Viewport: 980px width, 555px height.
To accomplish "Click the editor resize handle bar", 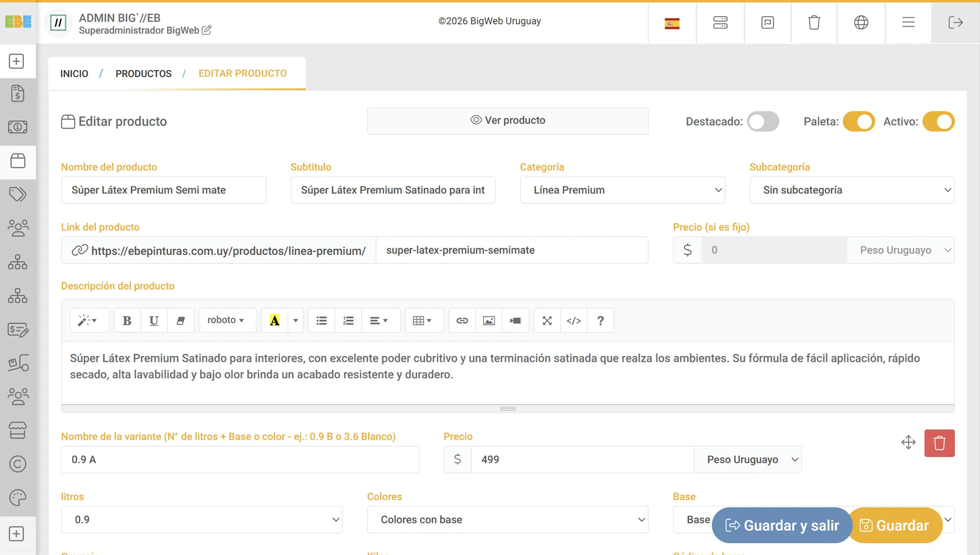I will click(x=508, y=408).
